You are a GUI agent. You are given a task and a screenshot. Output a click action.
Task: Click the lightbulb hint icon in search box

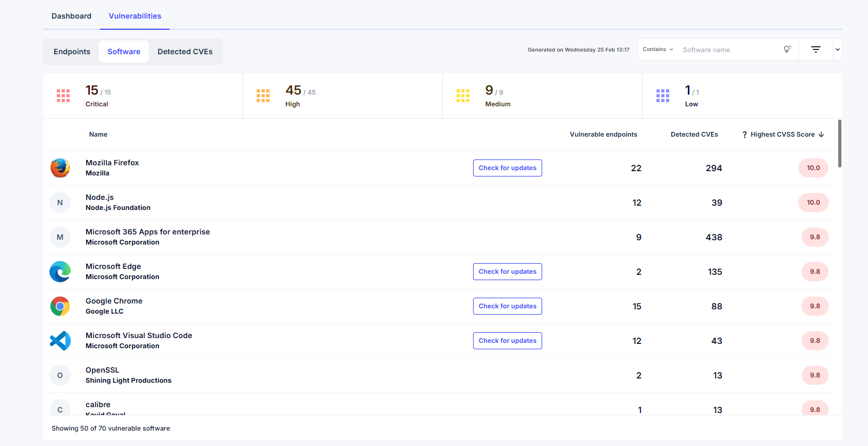tap(787, 49)
